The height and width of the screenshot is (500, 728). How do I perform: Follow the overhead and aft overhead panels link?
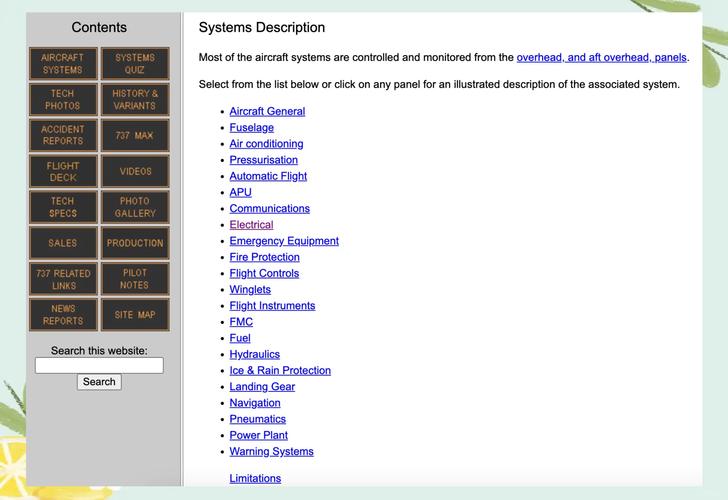tap(601, 57)
